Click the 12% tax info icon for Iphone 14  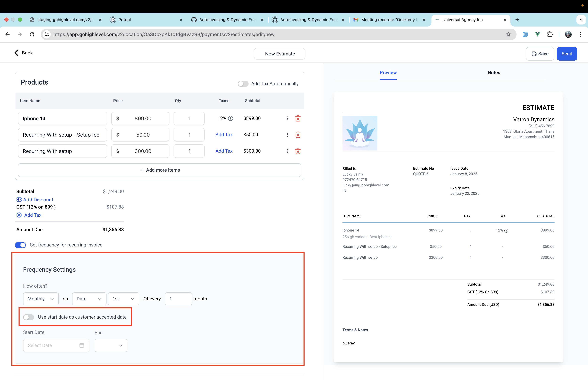click(231, 118)
